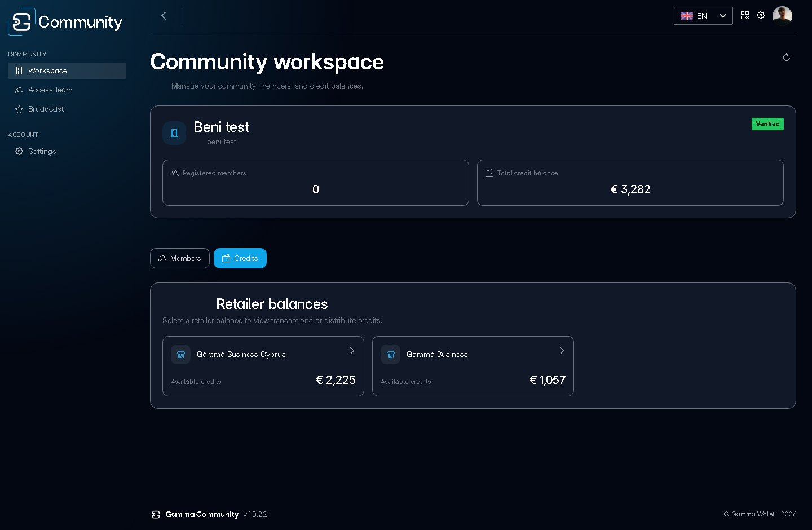Click the Total credit balance card
This screenshot has height=530, width=812.
[x=630, y=183]
